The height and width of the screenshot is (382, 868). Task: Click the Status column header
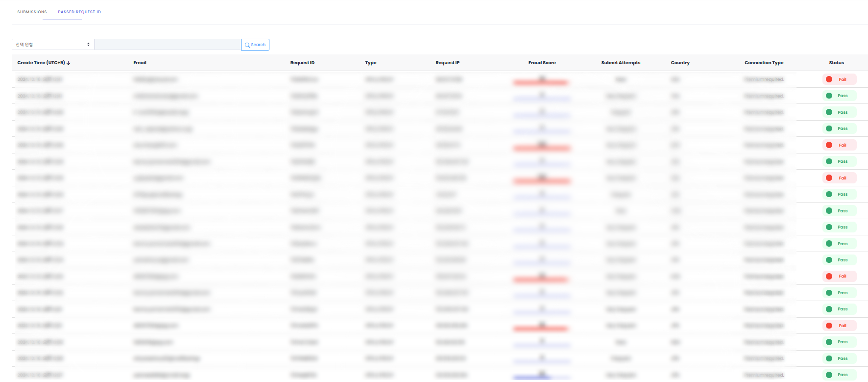(x=836, y=63)
